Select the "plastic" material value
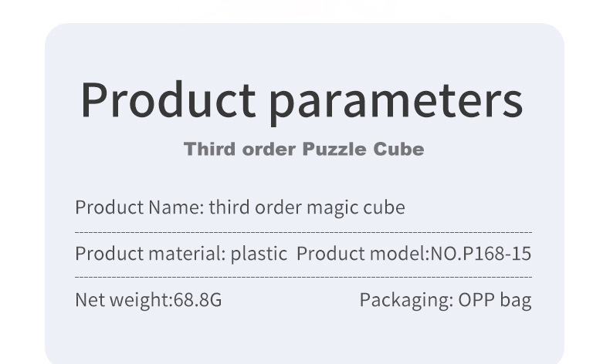Screen dimensions: 610x364 pos(259,254)
